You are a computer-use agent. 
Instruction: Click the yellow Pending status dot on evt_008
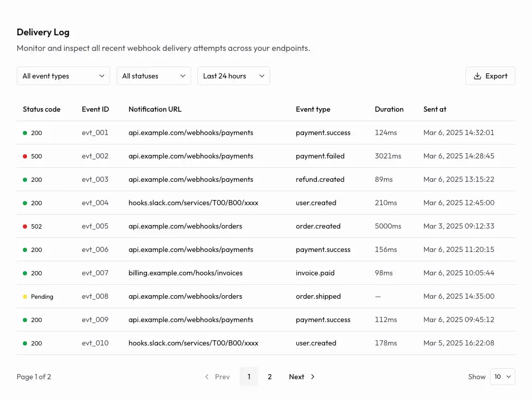pos(24,296)
